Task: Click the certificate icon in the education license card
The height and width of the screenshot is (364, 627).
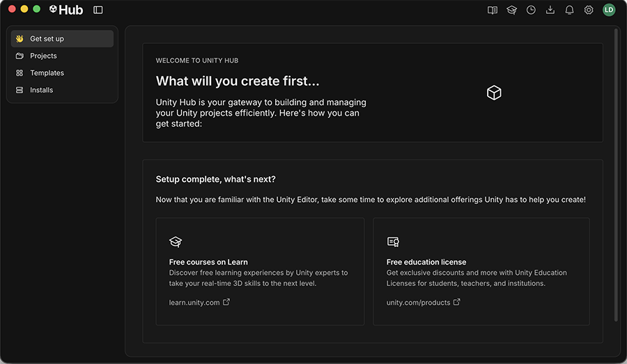Action: click(393, 242)
